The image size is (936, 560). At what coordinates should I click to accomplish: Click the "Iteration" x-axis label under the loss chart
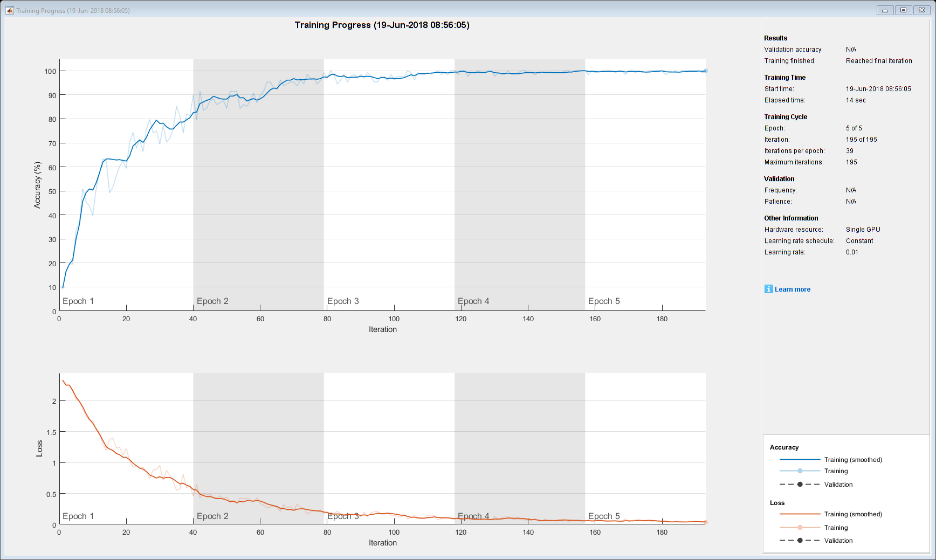[383, 543]
